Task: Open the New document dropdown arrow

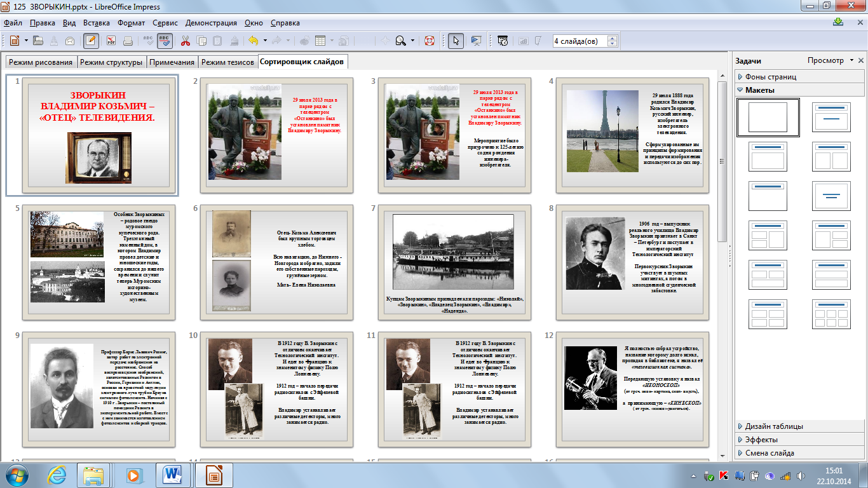Action: pyautogui.click(x=26, y=40)
